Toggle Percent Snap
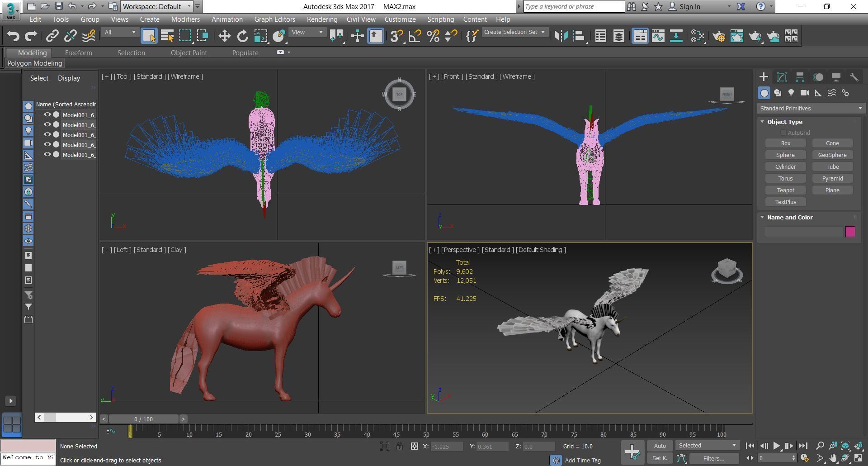This screenshot has height=466, width=868. tap(433, 36)
